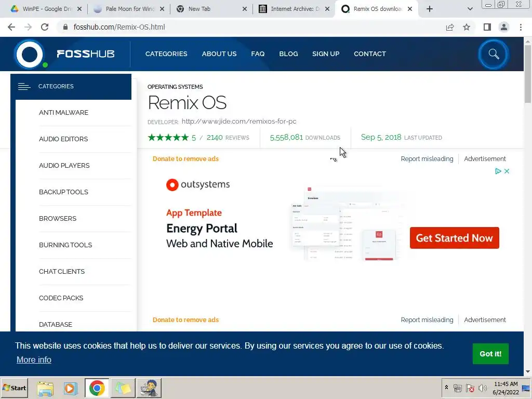Select AUDIO PLAYERS category
The image size is (532, 399).
tap(64, 166)
